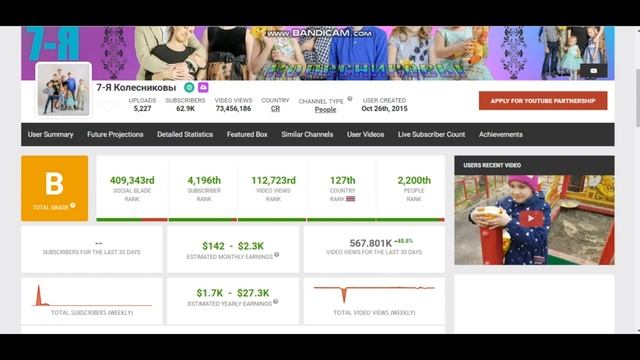Screen dimensions: 640x360
Task: Open the Featured Box tab
Action: click(x=247, y=134)
